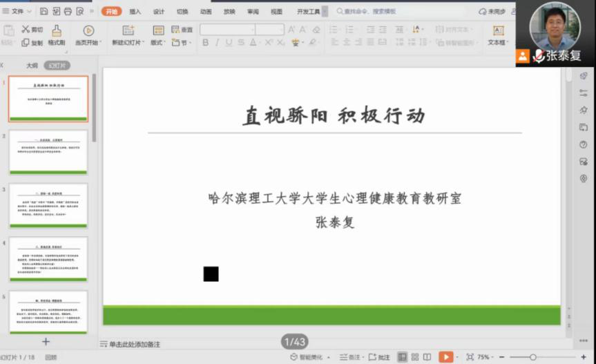596x364 pixels.
Task: Click the Cut (剪切) scissors icon
Action: click(26, 30)
